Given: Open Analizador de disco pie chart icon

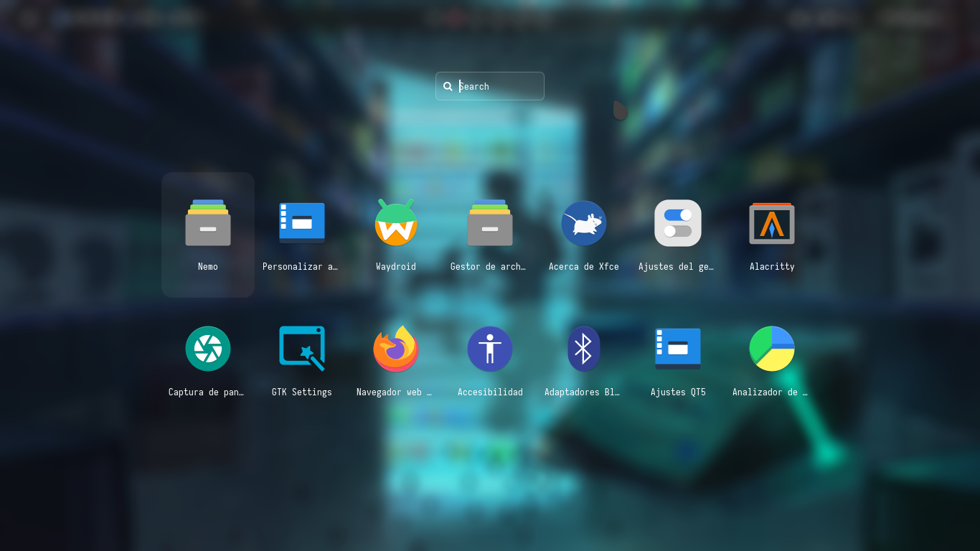Looking at the screenshot, I should click(772, 349).
